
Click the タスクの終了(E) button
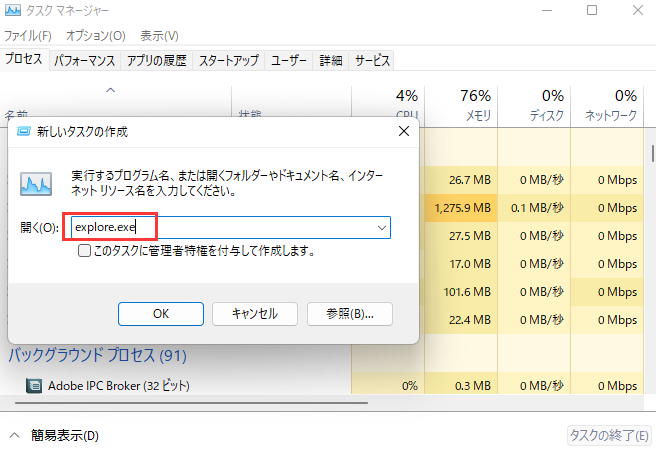click(x=609, y=436)
